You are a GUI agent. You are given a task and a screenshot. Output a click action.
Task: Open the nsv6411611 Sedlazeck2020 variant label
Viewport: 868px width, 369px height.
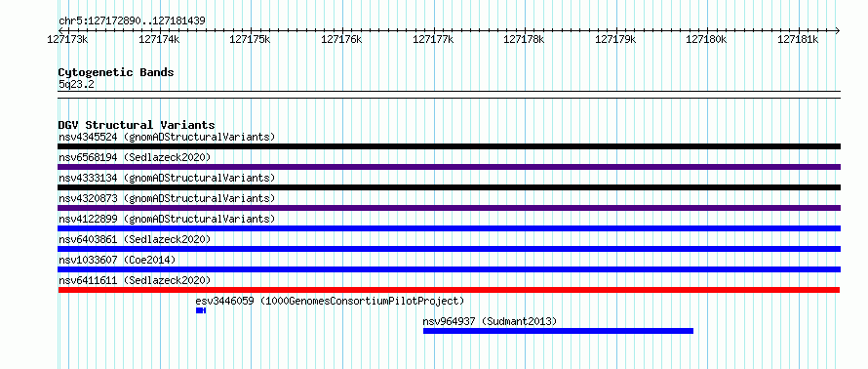pyautogui.click(x=135, y=280)
